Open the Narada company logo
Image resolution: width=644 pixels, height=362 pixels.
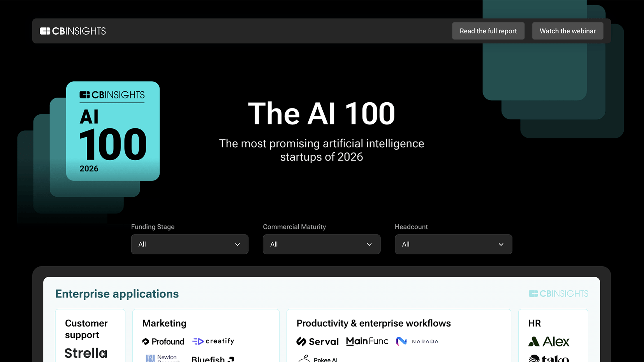[x=417, y=341]
